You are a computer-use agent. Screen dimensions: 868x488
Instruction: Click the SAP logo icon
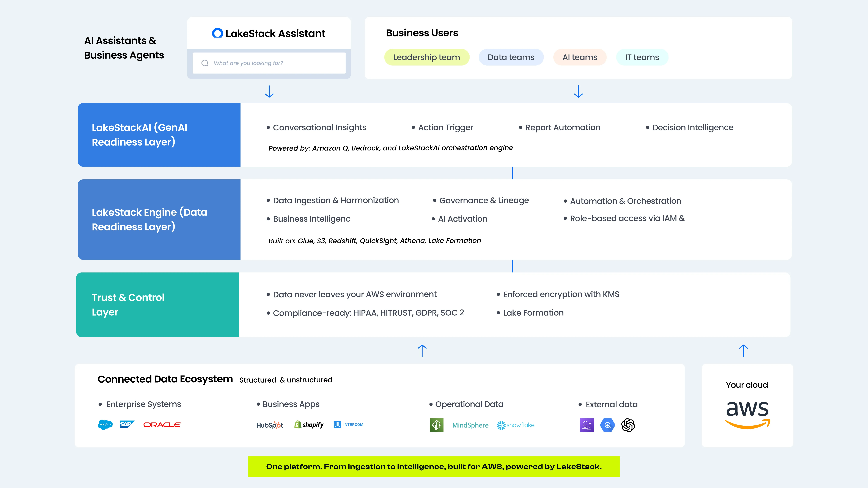click(127, 424)
